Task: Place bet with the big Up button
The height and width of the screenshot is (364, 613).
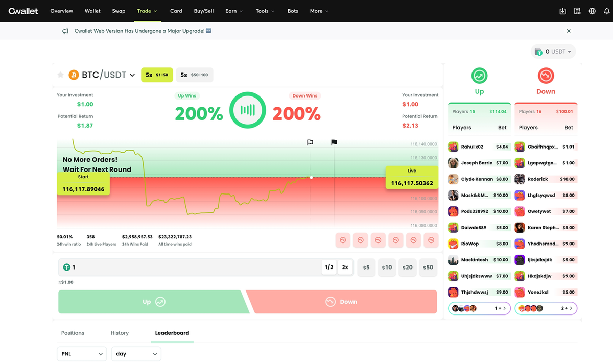Action: 152,302
